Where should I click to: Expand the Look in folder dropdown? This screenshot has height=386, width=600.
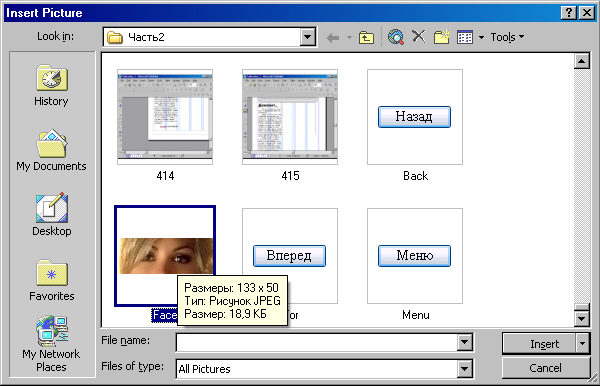click(307, 37)
